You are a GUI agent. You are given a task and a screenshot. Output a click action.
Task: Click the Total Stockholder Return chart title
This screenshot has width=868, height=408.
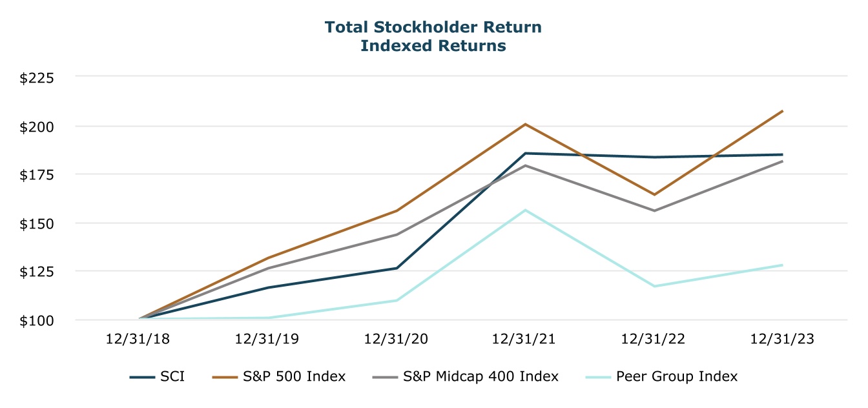[433, 28]
